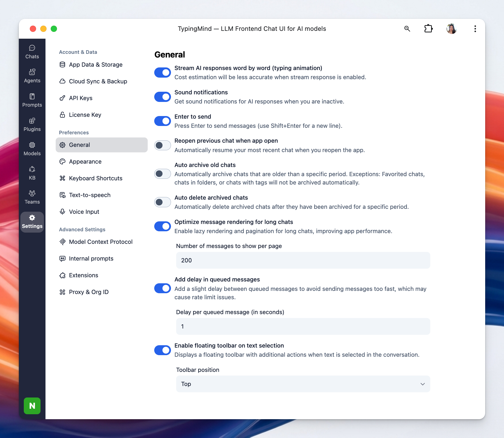The height and width of the screenshot is (438, 504).
Task: Open the Models section
Action: [32, 149]
